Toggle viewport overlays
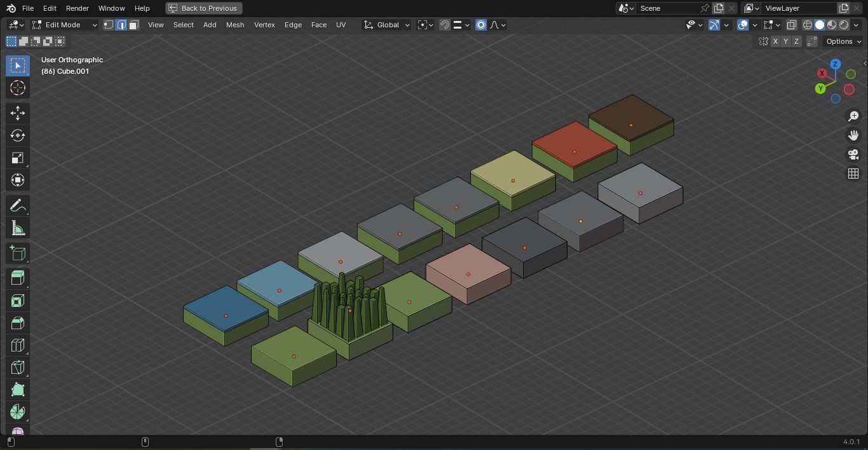The width and height of the screenshot is (868, 450). (x=742, y=25)
